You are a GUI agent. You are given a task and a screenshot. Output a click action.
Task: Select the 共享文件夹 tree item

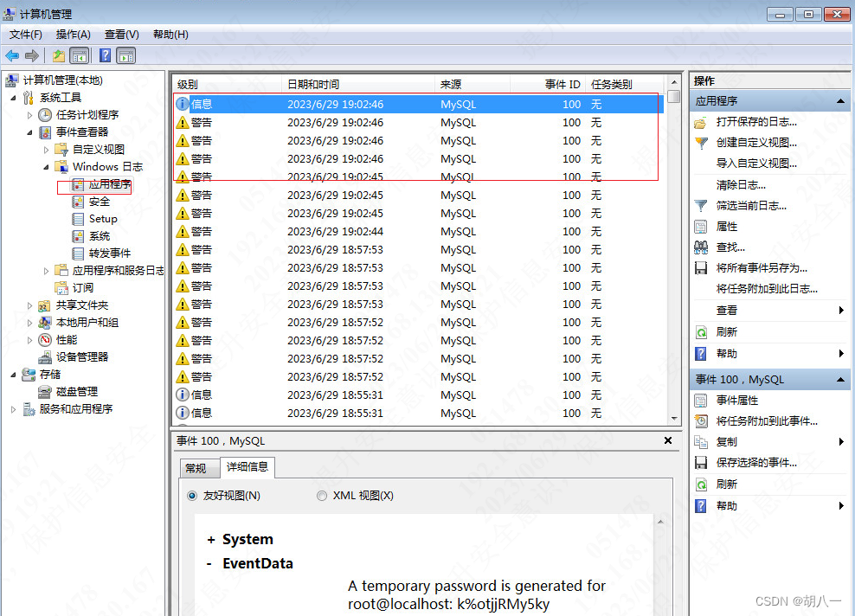click(x=82, y=305)
